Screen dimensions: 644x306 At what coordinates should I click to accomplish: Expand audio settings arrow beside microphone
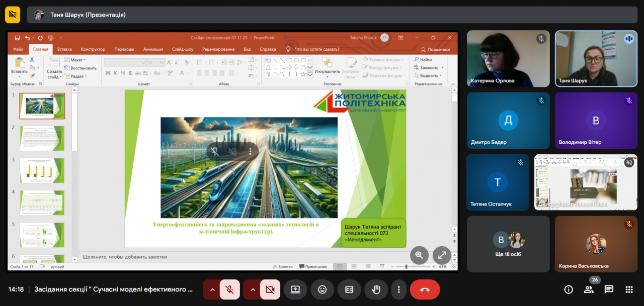point(212,289)
